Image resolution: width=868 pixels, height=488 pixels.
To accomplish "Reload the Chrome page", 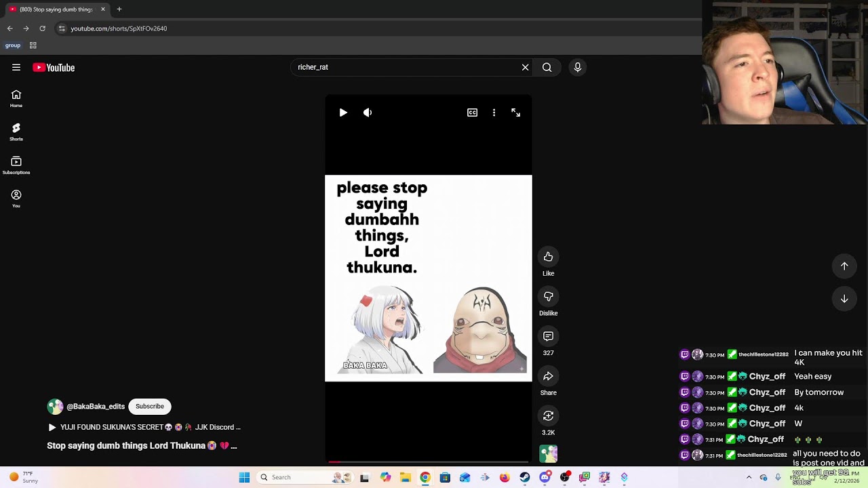I will tap(42, 28).
